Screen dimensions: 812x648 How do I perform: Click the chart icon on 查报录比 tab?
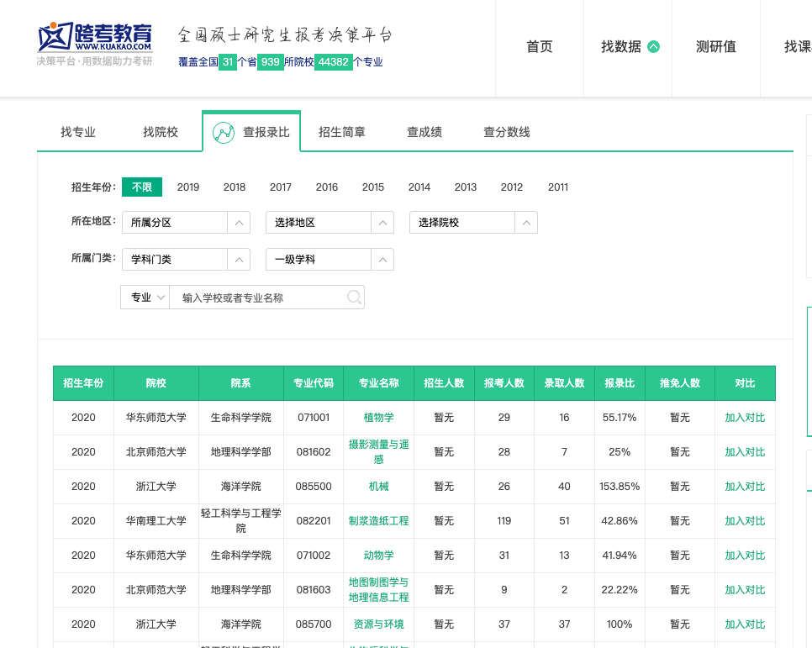pos(224,133)
